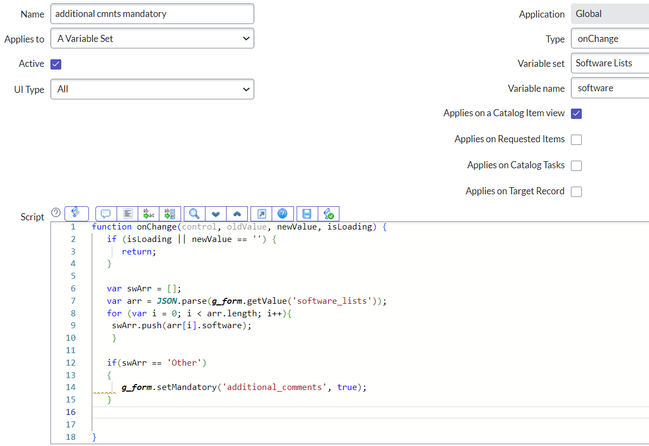Viewport: 649px width, 446px height.
Task: Uncheck Applies on a Catalog Item view
Action: click(x=576, y=113)
